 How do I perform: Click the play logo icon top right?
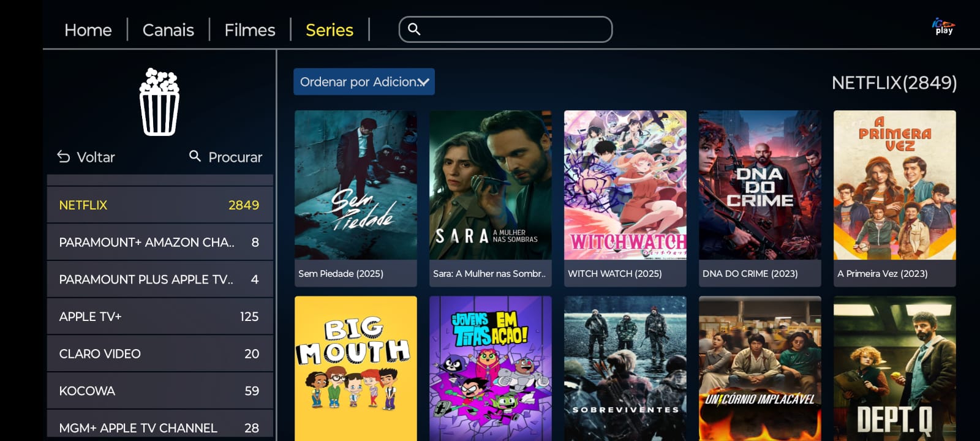click(943, 27)
